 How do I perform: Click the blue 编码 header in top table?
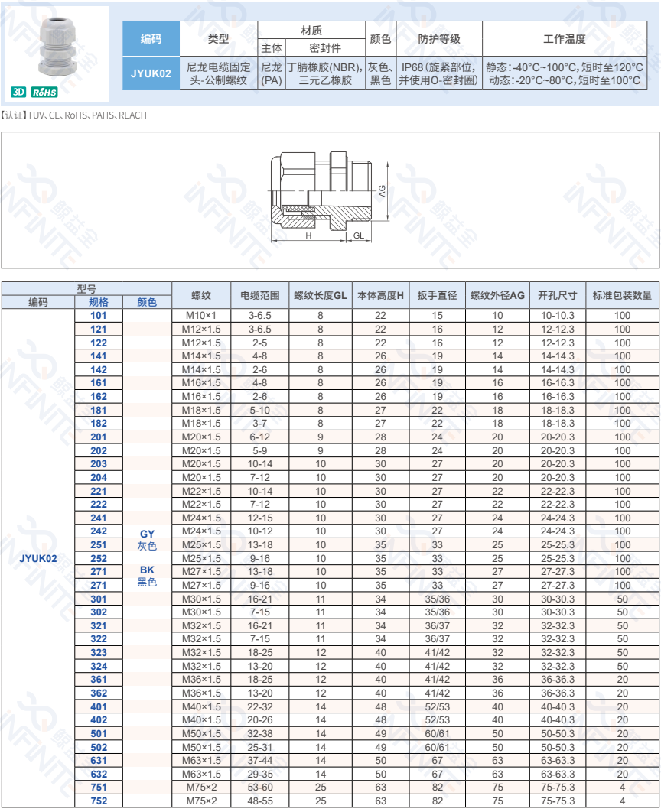pos(151,39)
